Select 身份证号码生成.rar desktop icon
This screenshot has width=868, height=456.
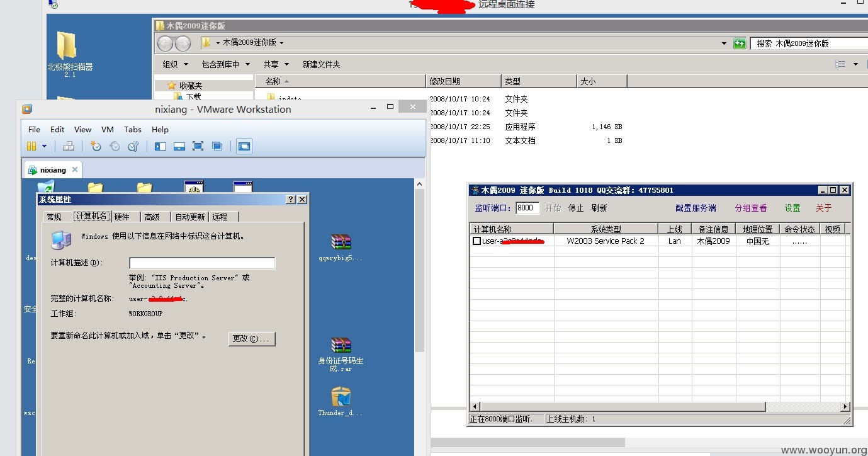[341, 355]
